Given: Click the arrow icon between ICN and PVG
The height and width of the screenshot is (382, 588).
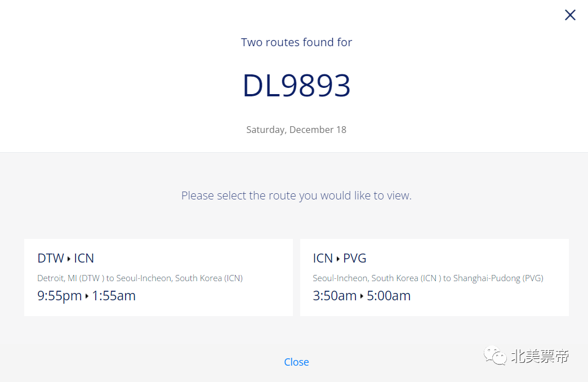Looking at the screenshot, I should click(338, 259).
